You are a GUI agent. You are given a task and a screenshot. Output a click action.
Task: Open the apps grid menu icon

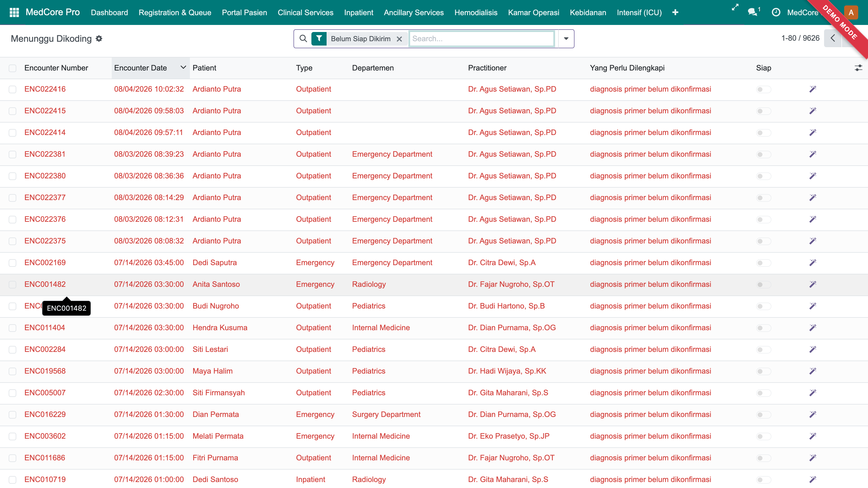click(x=14, y=12)
